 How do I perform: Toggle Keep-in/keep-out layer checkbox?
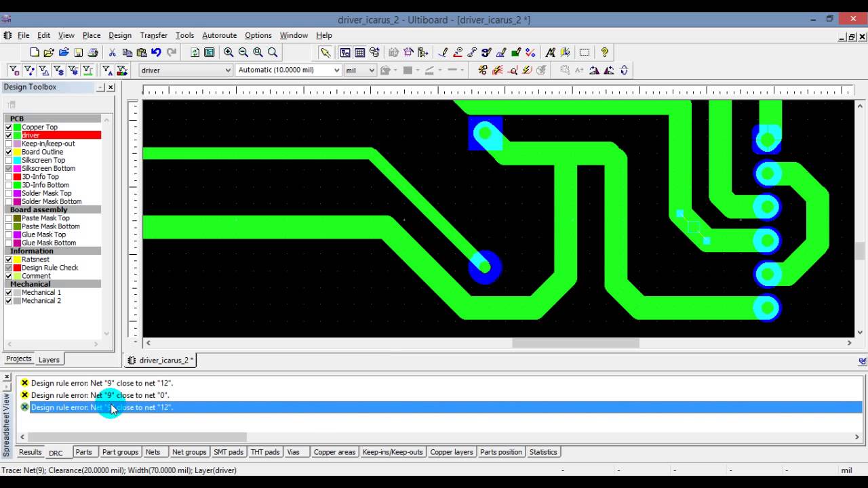[x=9, y=144]
